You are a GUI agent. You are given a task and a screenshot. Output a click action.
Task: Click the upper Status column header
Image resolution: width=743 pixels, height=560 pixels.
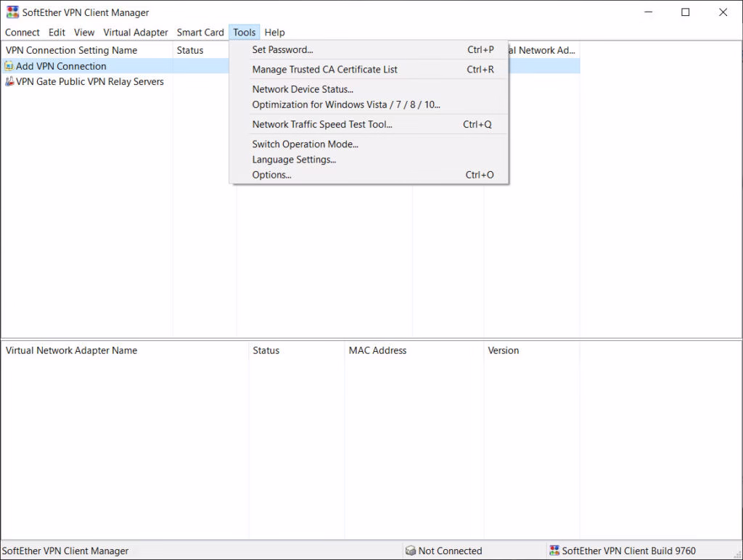[201, 50]
